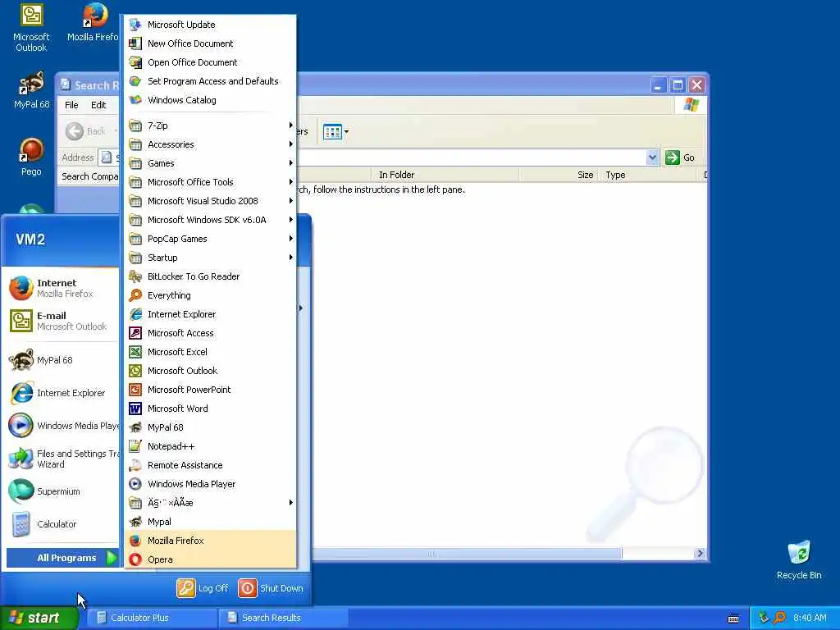Open the File menu in Search Results
Image resolution: width=840 pixels, height=630 pixels.
click(71, 105)
